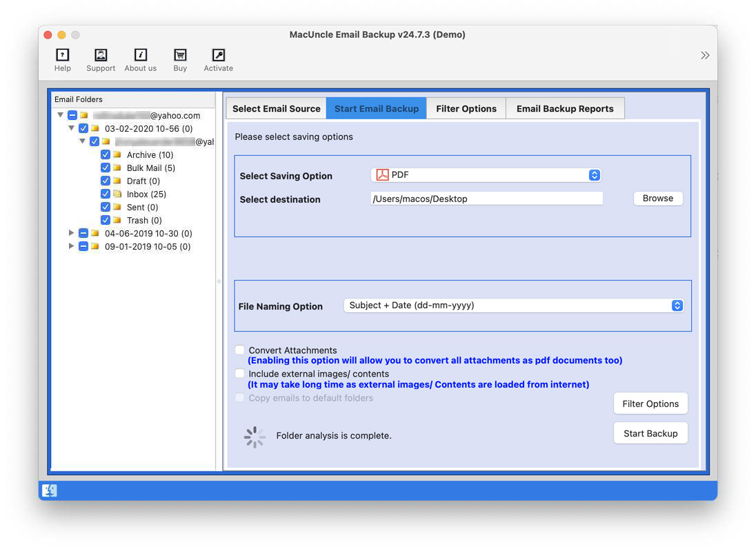Enable the Convert Attachments checkbox
The height and width of the screenshot is (551, 756).
tap(239, 350)
